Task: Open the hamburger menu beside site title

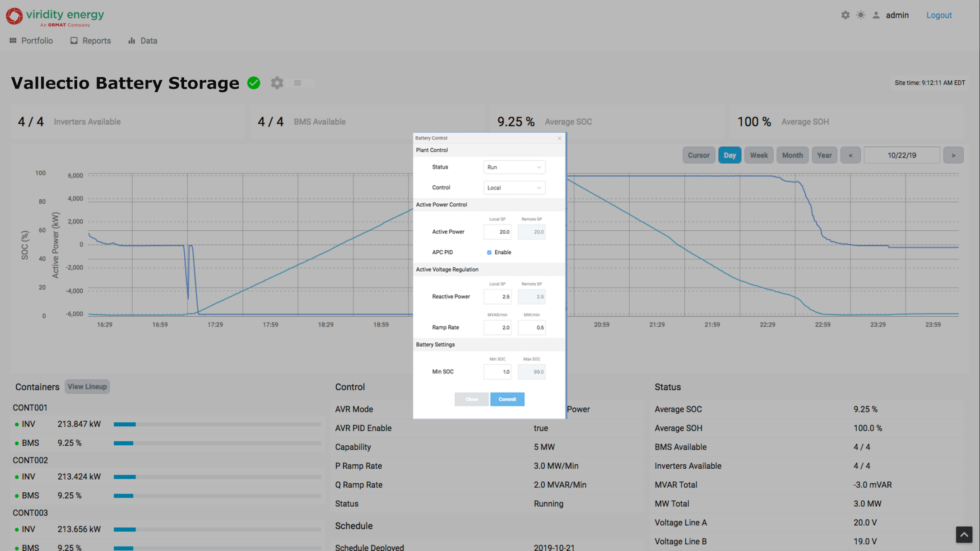Action: coord(297,83)
